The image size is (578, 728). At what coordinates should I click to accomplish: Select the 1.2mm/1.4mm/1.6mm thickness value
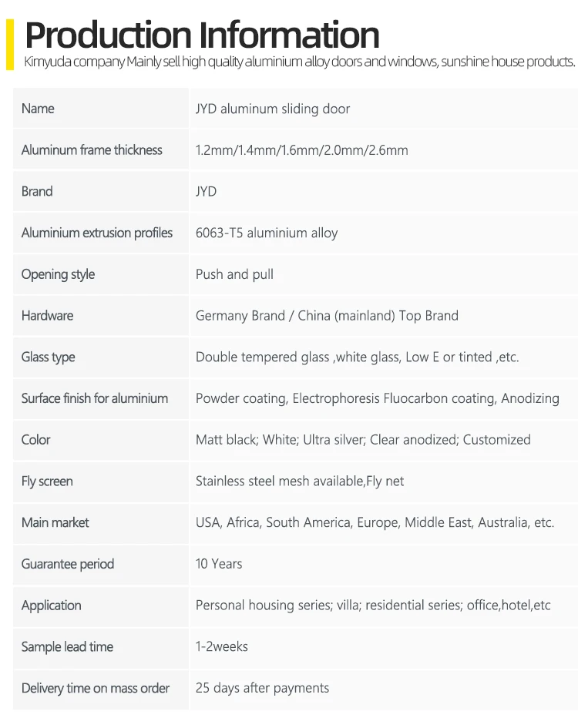[302, 150]
